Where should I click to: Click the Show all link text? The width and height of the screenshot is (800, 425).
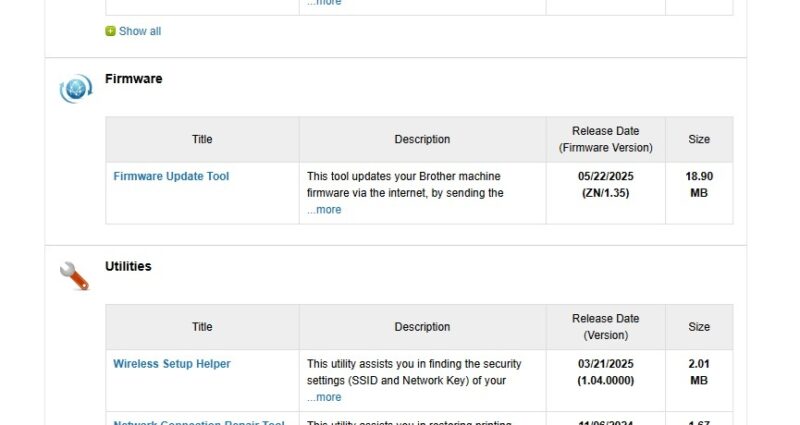tap(140, 31)
